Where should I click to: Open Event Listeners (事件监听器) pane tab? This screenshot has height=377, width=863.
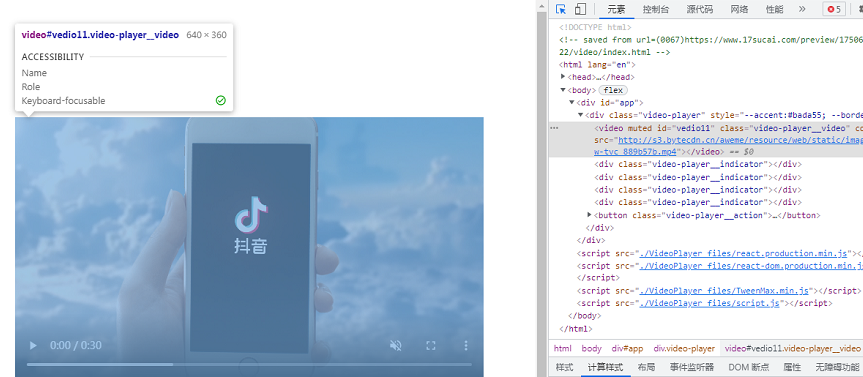[x=692, y=367]
